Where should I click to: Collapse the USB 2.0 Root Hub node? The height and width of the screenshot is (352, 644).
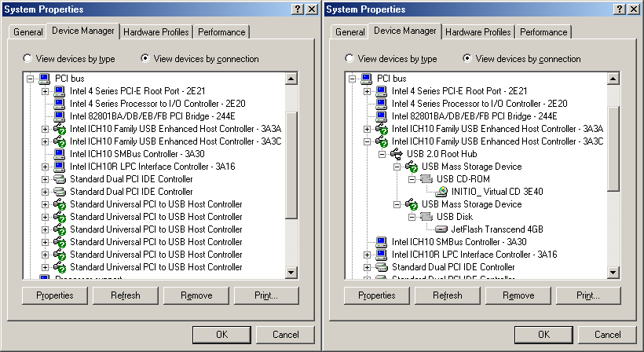(382, 154)
